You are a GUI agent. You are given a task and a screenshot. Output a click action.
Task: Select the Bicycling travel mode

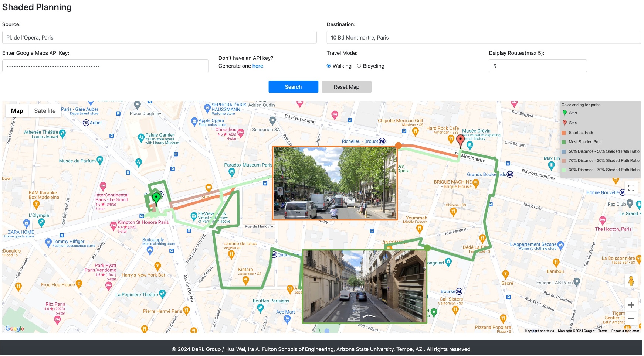point(359,65)
